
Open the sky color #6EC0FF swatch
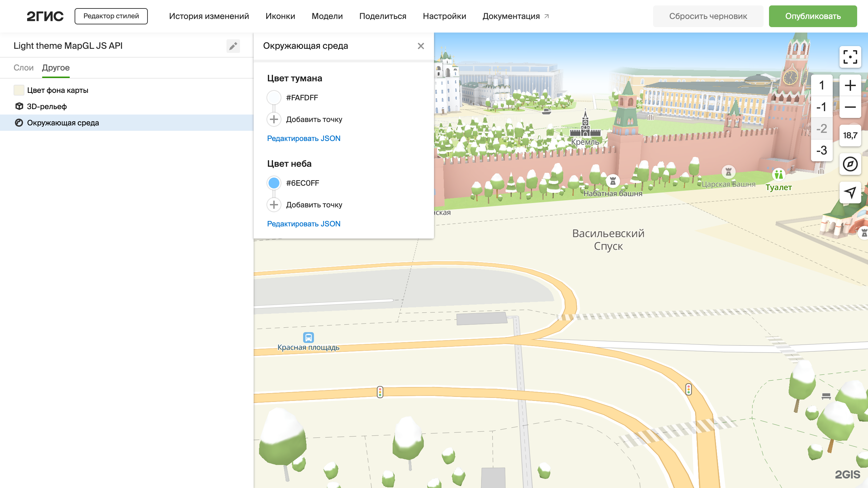click(274, 183)
